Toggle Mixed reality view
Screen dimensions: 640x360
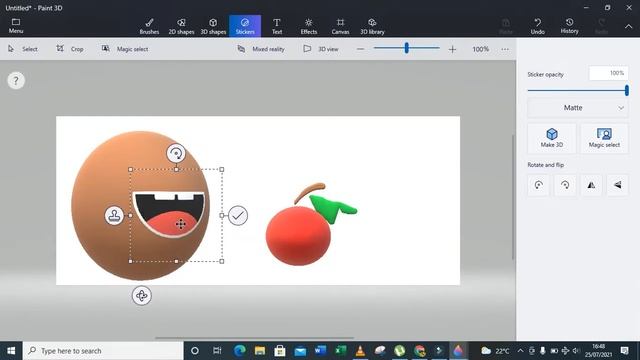pyautogui.click(x=261, y=49)
